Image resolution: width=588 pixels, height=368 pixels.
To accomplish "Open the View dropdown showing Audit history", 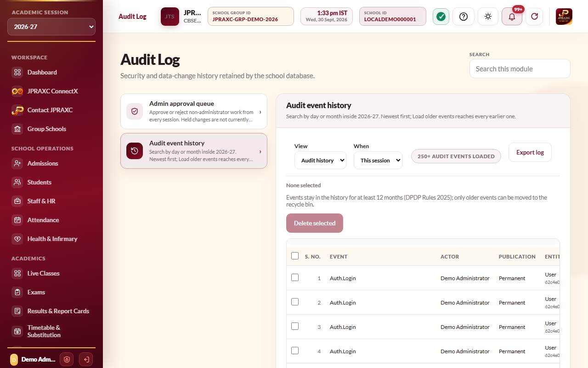I will click(x=320, y=161).
